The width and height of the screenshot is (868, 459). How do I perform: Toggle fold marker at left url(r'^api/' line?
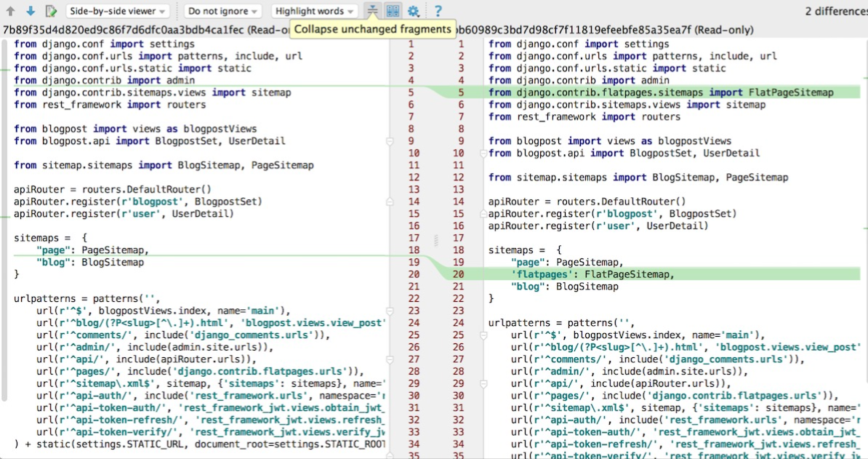389,359
